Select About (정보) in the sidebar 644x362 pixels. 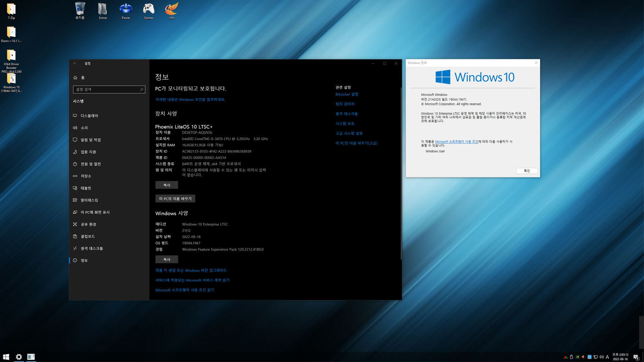click(x=109, y=260)
